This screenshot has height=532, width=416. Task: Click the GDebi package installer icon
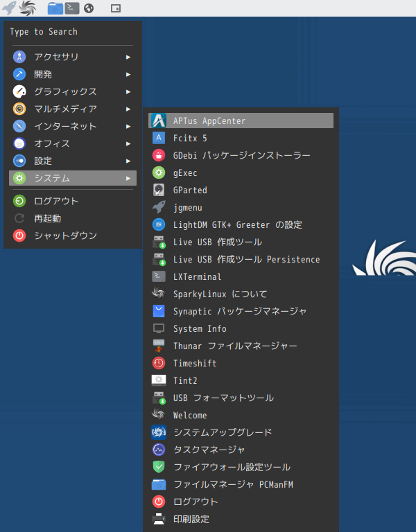click(x=159, y=155)
